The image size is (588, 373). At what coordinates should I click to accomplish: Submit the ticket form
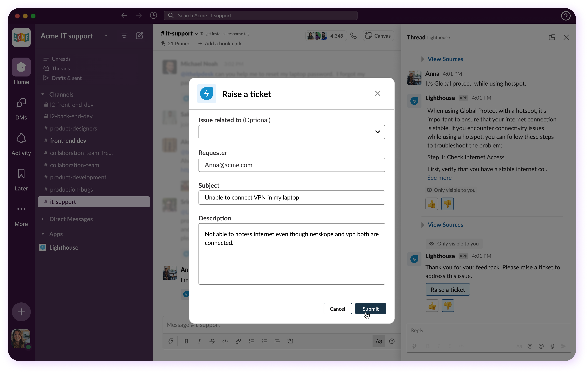click(x=370, y=309)
